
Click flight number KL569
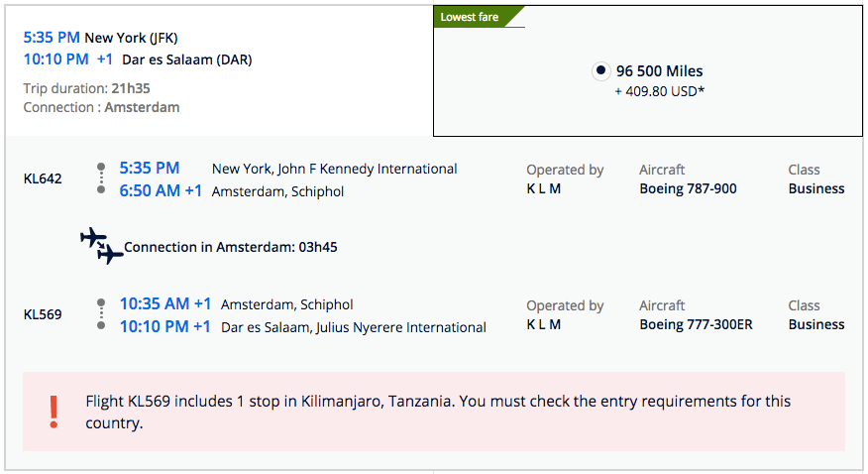click(x=43, y=315)
